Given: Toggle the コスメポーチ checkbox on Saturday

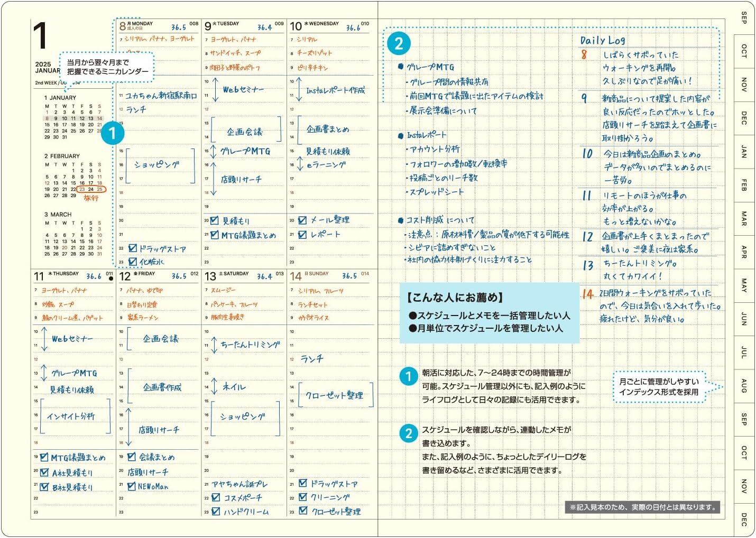Looking at the screenshot, I should [x=216, y=497].
